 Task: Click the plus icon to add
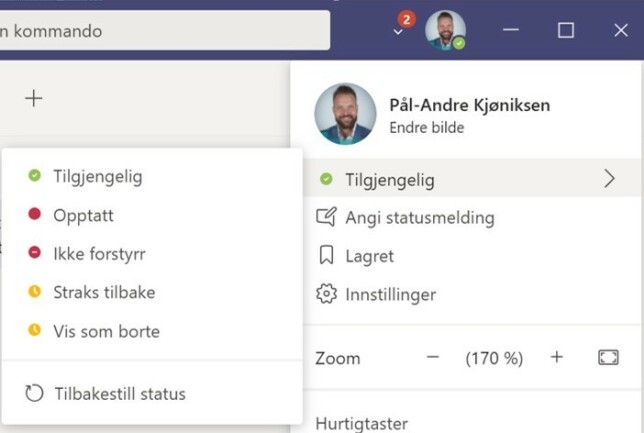(34, 98)
